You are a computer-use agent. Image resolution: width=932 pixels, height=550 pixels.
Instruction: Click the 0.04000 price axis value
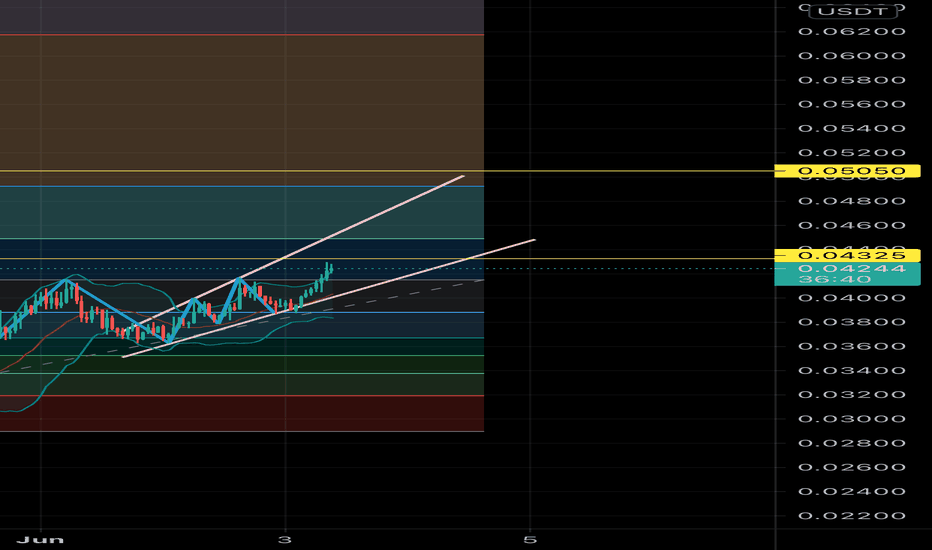852,298
